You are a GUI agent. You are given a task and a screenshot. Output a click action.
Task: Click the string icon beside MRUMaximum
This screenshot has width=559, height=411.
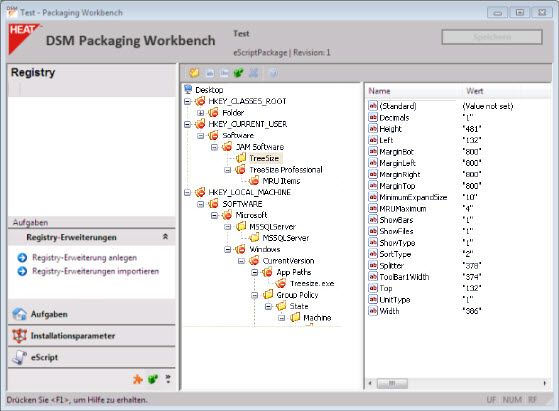click(x=373, y=208)
